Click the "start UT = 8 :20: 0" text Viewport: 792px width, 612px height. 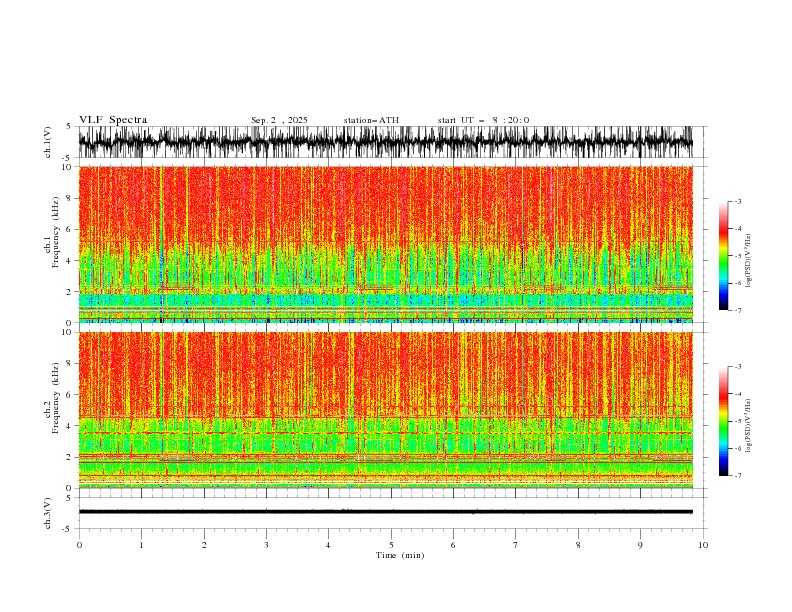click(483, 120)
